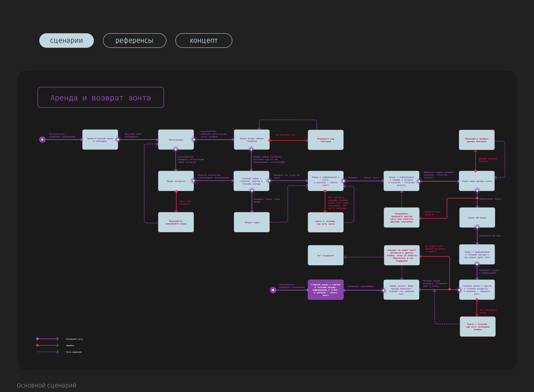Image resolution: width=534 pixels, height=392 pixels.
Task: Click the flow start circle at the left
Action: (x=42, y=140)
